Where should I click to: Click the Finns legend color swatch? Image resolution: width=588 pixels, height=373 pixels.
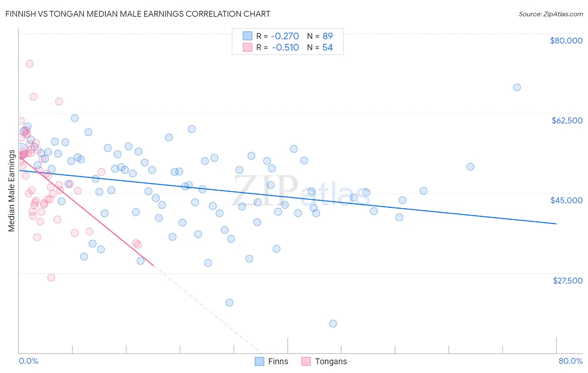point(260,361)
